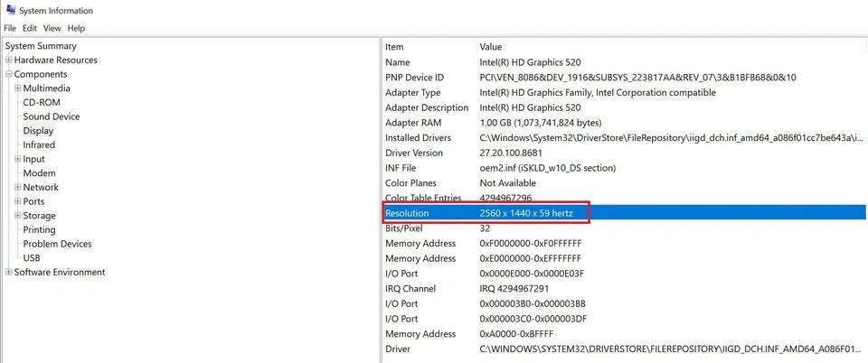Click the Value column header

coord(491,46)
